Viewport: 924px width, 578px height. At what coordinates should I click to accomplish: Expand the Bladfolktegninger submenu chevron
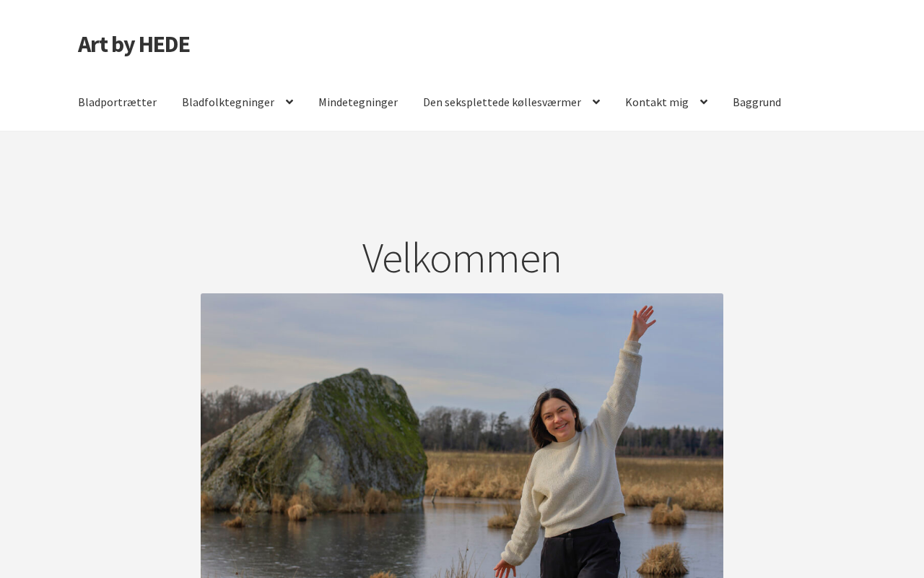289,102
